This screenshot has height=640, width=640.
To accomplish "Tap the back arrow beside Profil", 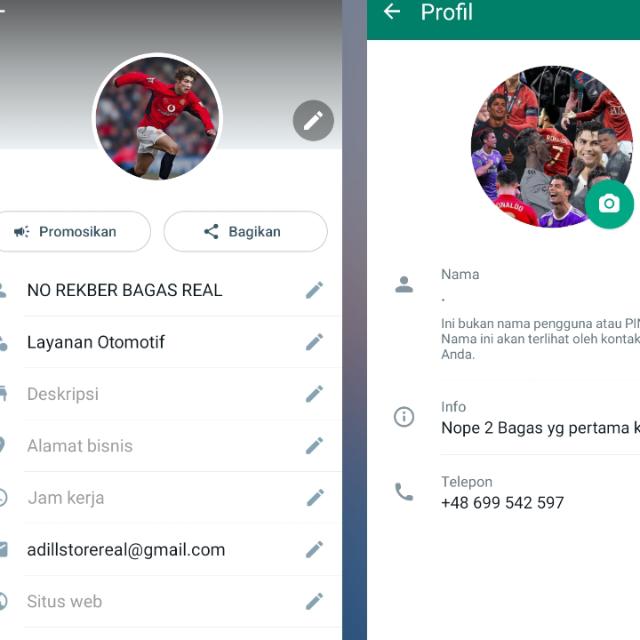I will (392, 12).
